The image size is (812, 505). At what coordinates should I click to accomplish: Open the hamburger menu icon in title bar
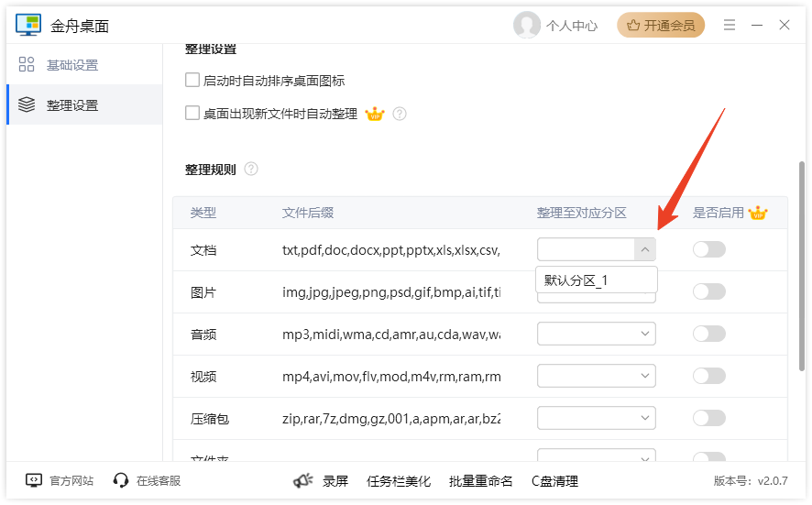pyautogui.click(x=730, y=26)
